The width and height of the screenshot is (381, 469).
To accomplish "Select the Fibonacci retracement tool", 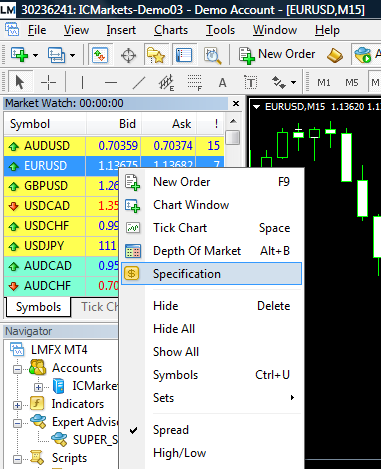I will (195, 82).
